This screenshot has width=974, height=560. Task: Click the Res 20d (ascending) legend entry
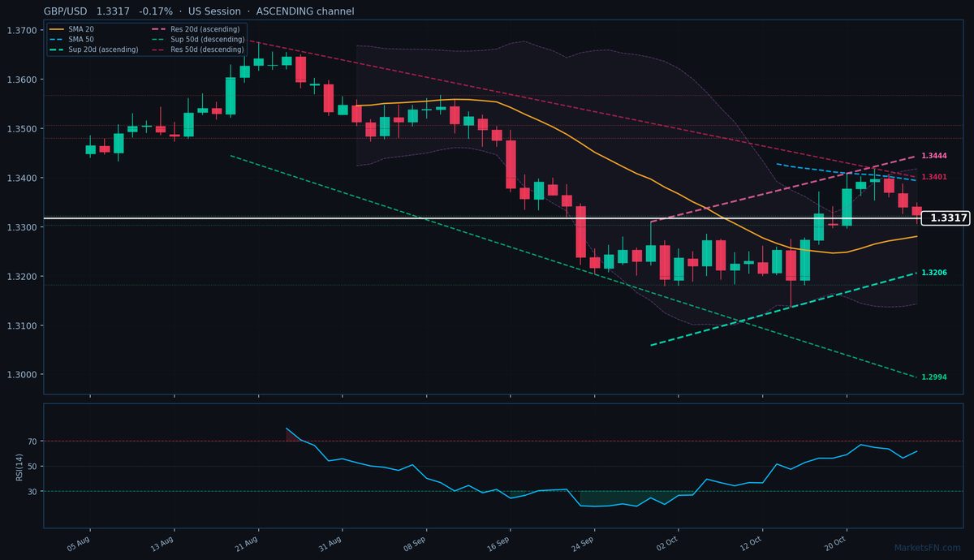tap(195, 29)
